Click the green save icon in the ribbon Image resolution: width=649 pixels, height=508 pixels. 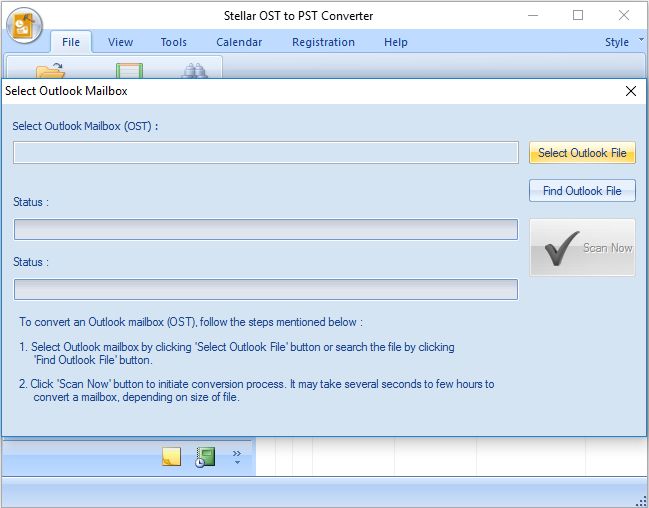tap(129, 70)
